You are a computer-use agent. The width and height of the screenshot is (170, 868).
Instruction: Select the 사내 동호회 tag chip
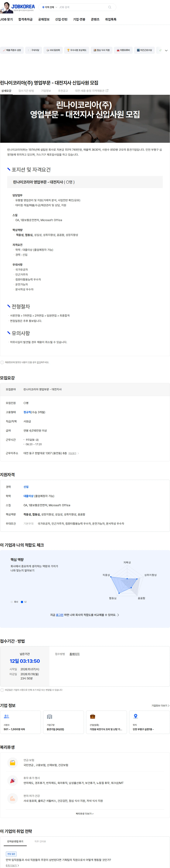coord(53,50)
